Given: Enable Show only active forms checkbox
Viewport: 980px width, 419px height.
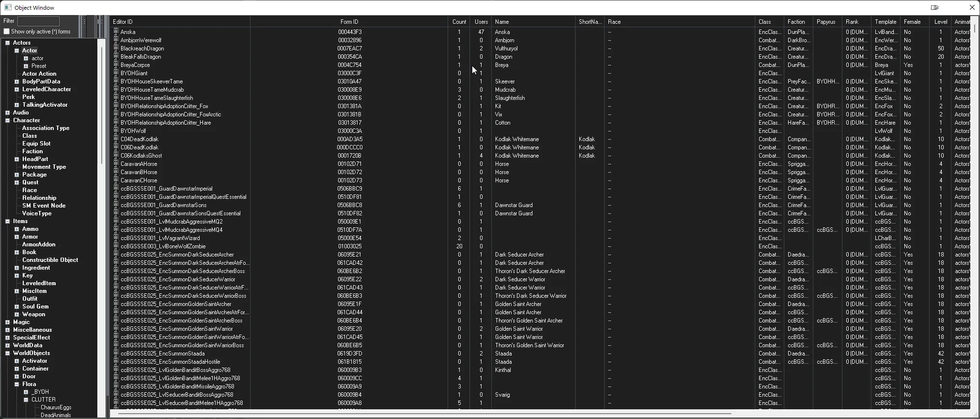Looking at the screenshot, I should [x=6, y=32].
